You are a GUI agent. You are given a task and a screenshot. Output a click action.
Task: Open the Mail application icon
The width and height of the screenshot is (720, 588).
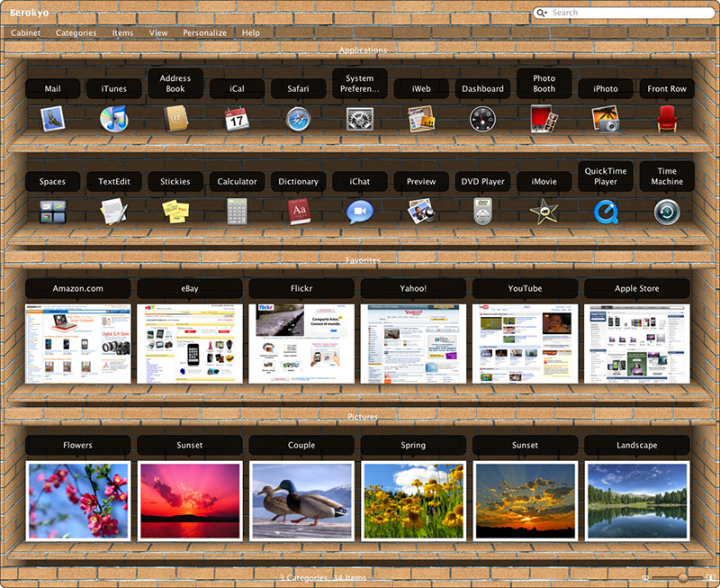(52, 119)
